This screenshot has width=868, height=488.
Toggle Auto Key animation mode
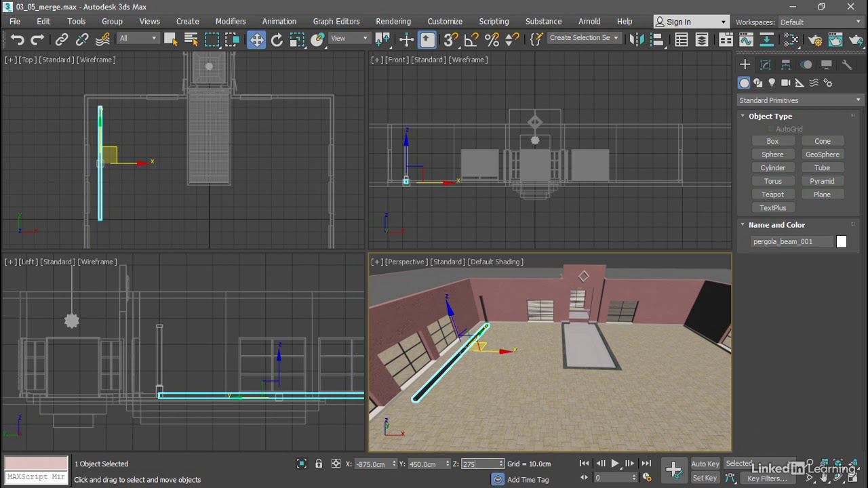pos(705,464)
